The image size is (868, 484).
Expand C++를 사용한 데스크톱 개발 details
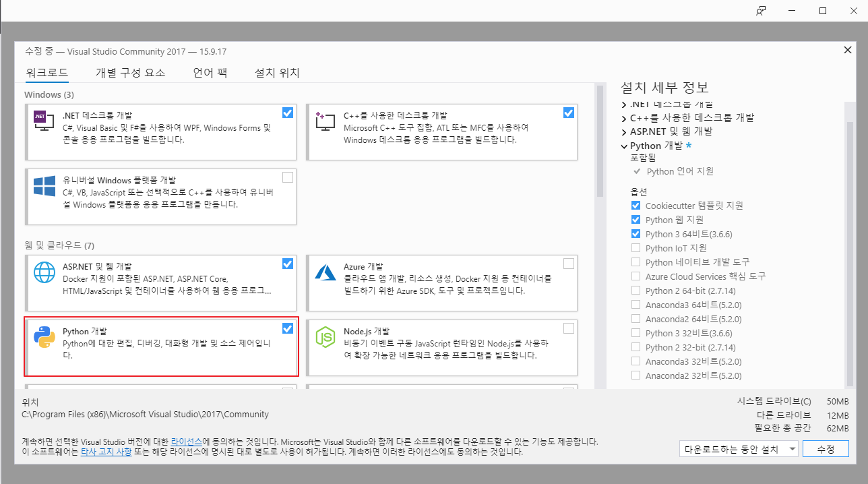click(x=624, y=118)
